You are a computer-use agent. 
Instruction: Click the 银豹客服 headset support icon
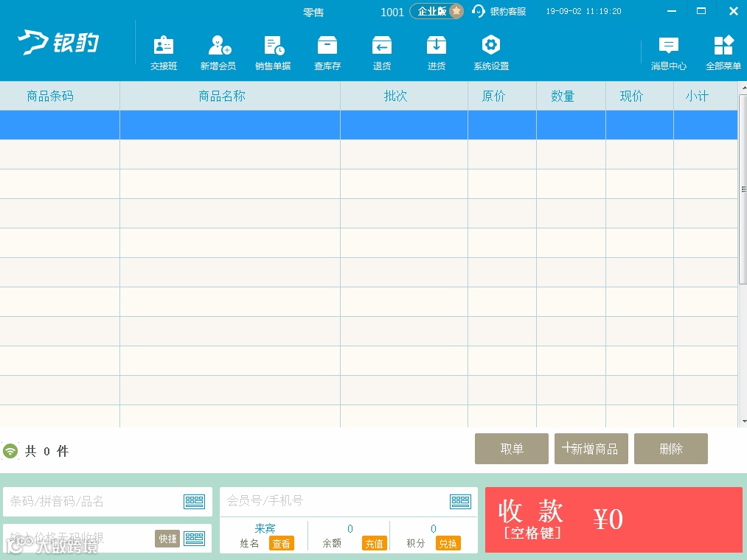click(478, 11)
